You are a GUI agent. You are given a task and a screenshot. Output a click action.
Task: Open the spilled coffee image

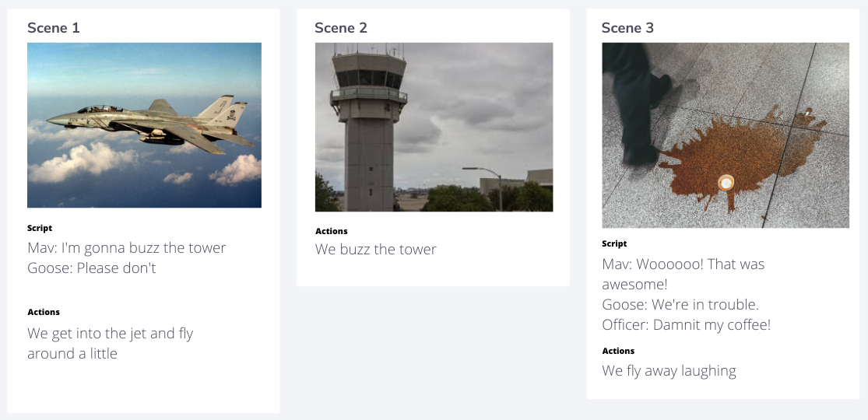click(x=725, y=135)
